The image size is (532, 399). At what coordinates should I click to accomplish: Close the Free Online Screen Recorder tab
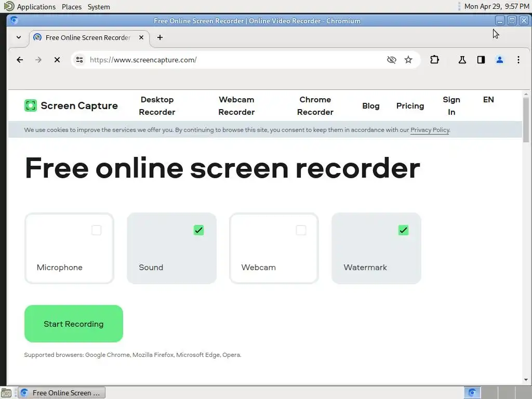click(x=141, y=37)
